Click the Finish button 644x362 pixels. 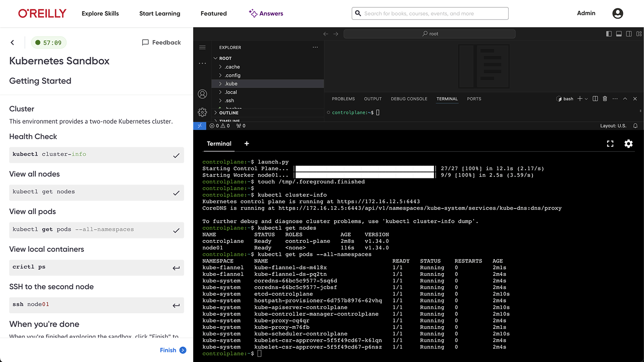(173, 350)
